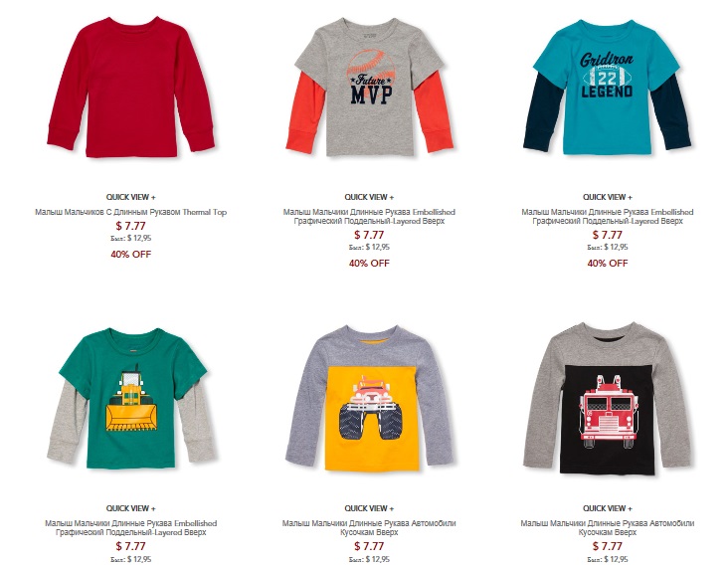
Task: Click Quick View under Future MVP shirt
Action: (369, 197)
